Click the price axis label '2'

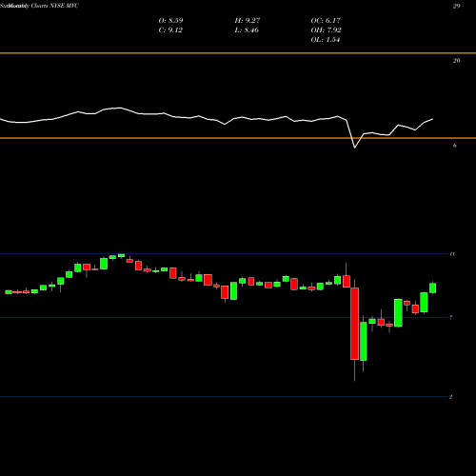(x=450, y=397)
